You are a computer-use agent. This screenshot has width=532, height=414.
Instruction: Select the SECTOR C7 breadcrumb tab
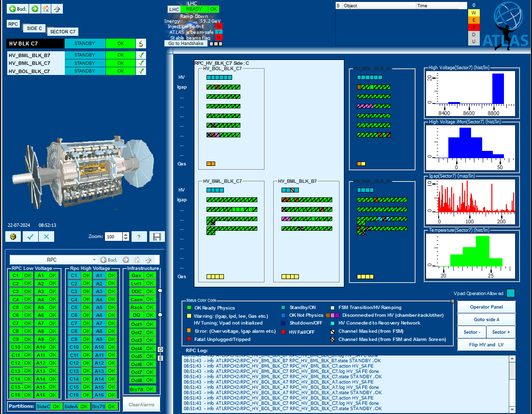63,31
